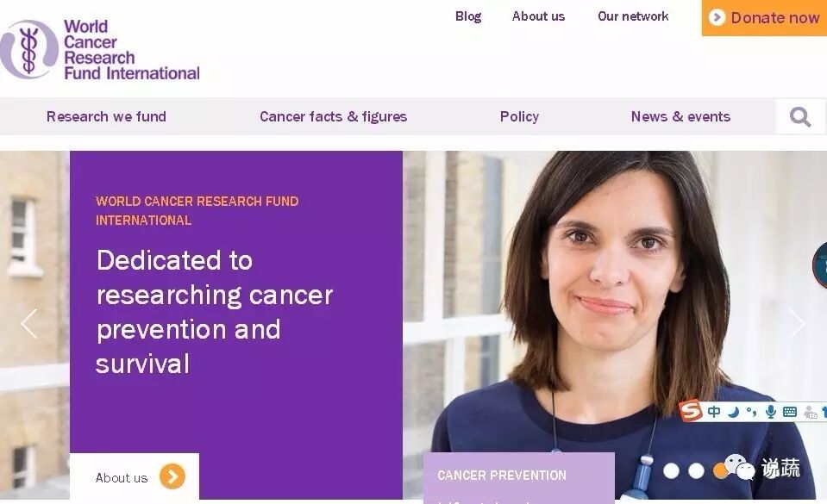Click the Sogou S logo icon
This screenshot has width=827, height=504.
coord(691,411)
